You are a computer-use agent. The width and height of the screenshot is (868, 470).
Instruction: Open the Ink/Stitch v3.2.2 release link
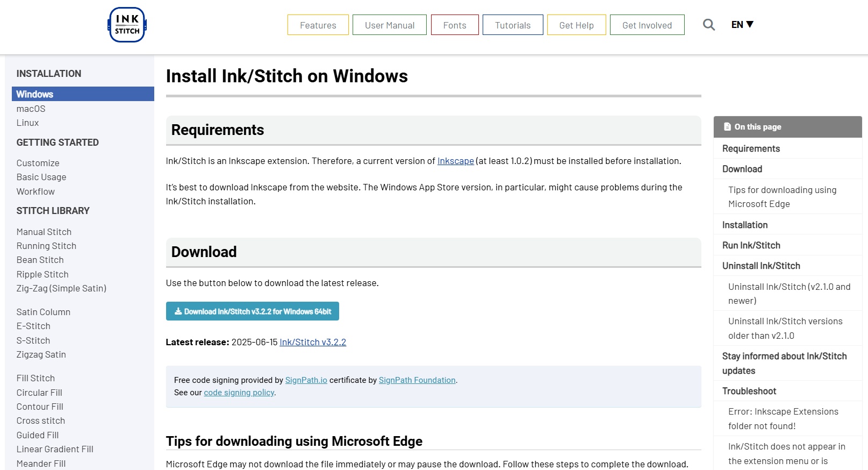pos(313,342)
